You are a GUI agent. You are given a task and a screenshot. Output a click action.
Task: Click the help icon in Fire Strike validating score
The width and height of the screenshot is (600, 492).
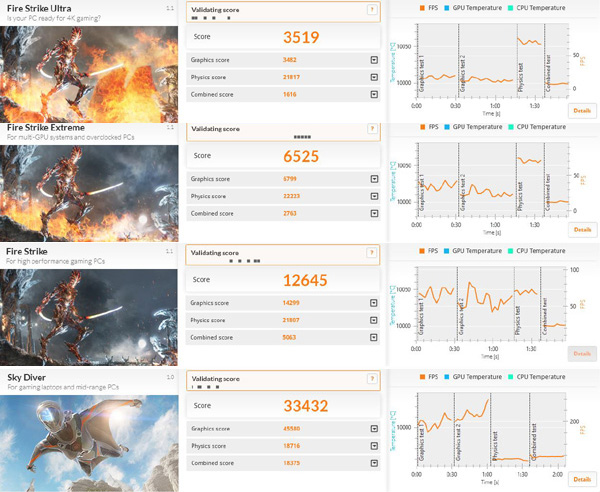[371, 253]
